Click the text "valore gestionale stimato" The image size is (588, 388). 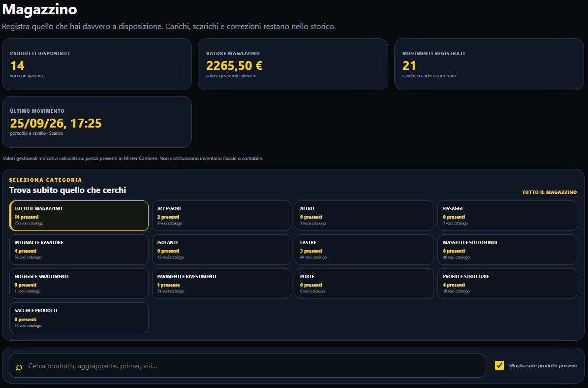(231, 76)
